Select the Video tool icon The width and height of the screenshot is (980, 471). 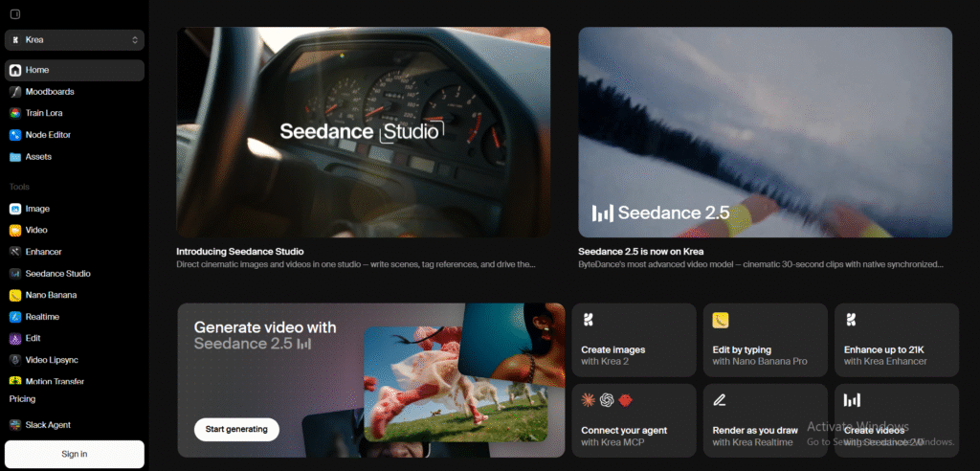15,230
